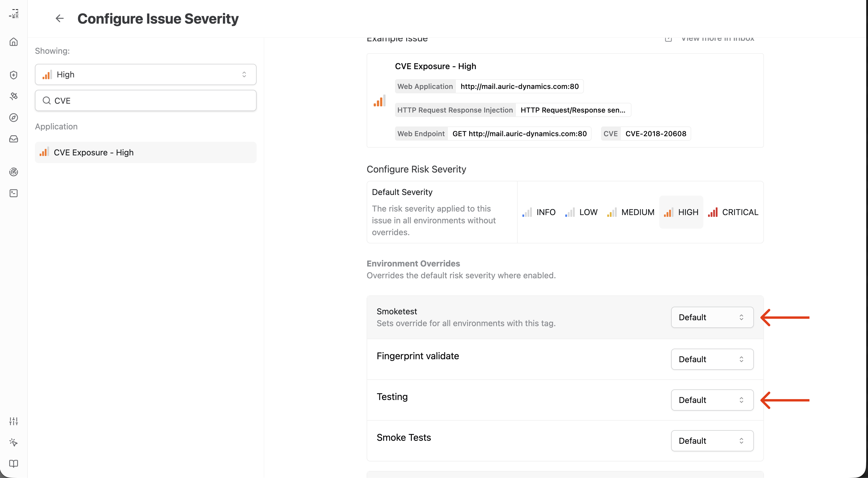Open the Showing High severity dropdown
Viewport: 868px width, 478px height.
click(145, 74)
